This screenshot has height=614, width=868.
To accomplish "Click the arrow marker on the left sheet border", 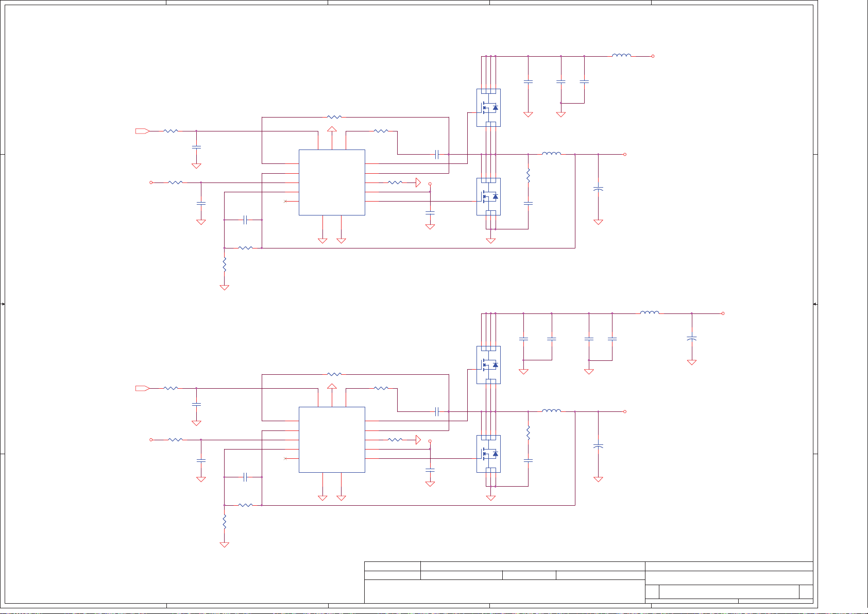I will coord(3,304).
